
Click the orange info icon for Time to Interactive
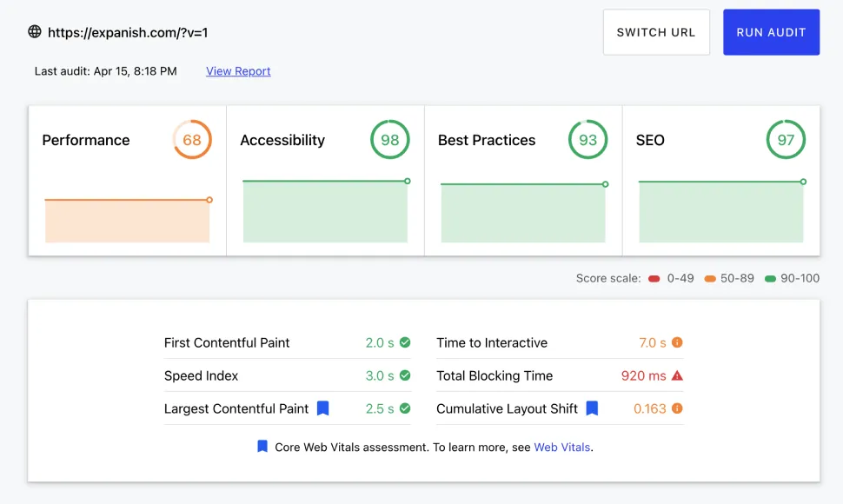677,342
